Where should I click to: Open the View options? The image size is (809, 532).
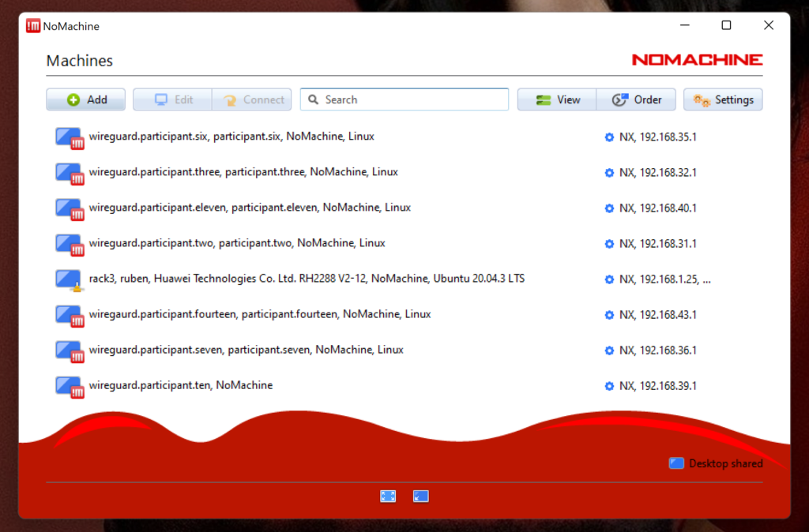557,99
